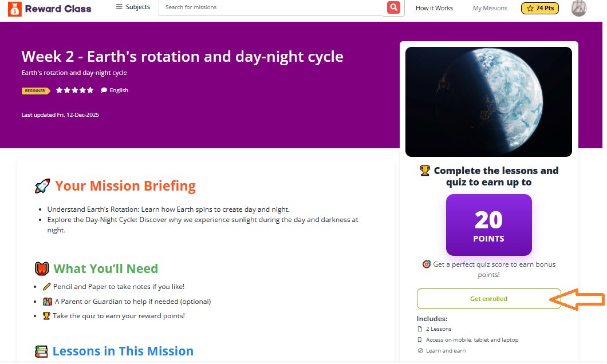Focus the Search for missions field

[271, 7]
